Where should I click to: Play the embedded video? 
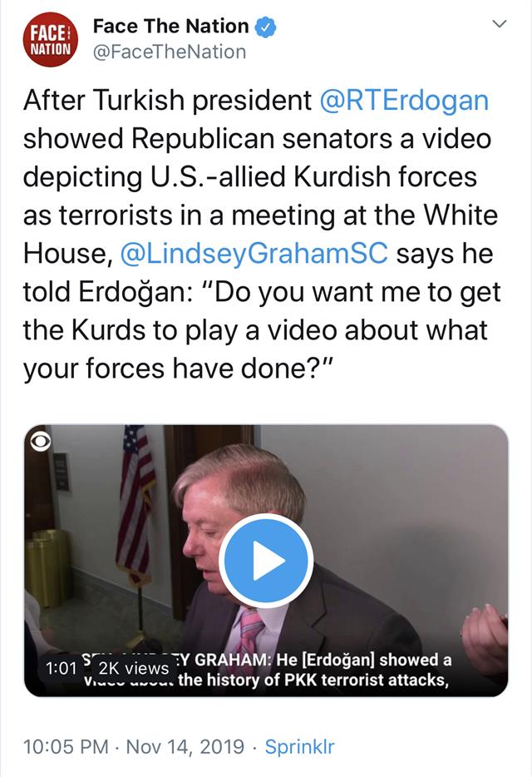point(266,561)
